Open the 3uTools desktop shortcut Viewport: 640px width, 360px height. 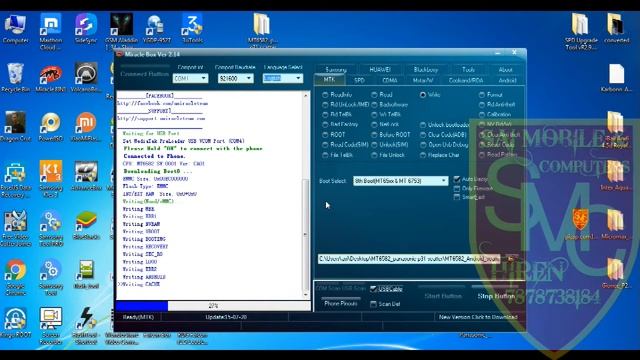(x=192, y=29)
